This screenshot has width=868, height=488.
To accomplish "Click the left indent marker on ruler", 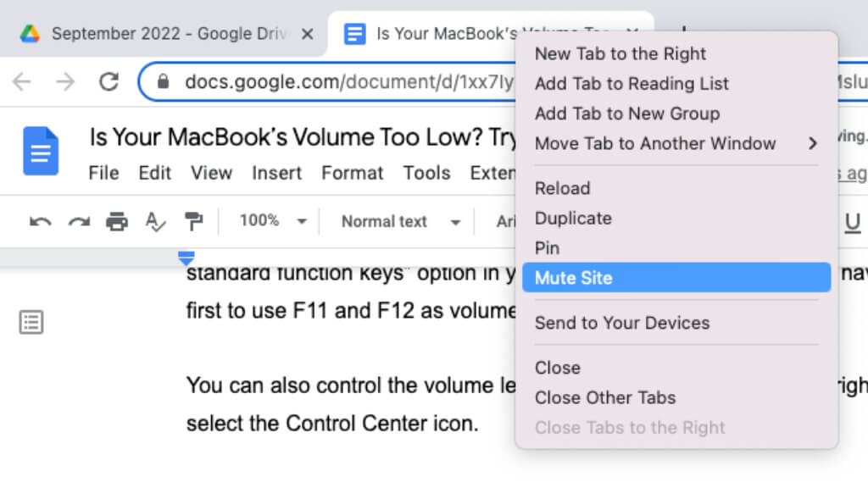I will pos(186,258).
